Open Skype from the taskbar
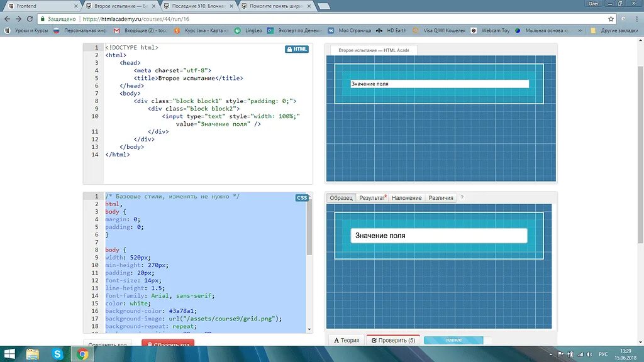This screenshot has width=644, height=362. (57, 354)
